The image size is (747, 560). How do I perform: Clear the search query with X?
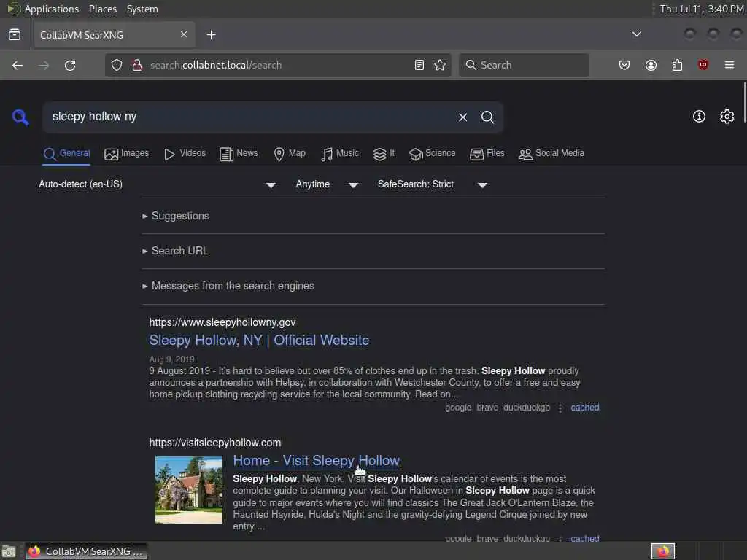[x=462, y=117]
